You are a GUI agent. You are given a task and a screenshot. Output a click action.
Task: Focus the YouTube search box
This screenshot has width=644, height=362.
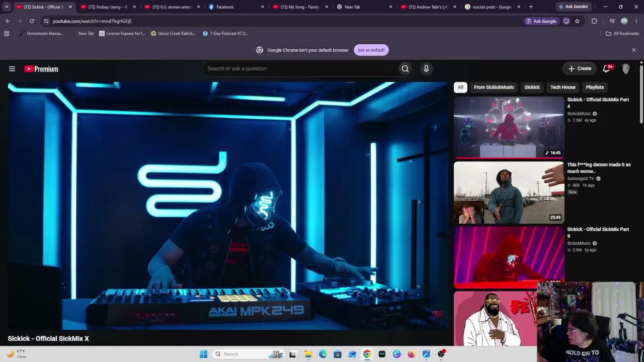(x=300, y=69)
